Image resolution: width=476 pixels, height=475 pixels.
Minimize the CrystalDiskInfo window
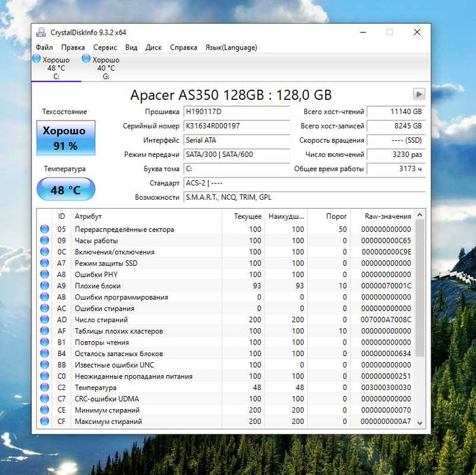(x=363, y=32)
